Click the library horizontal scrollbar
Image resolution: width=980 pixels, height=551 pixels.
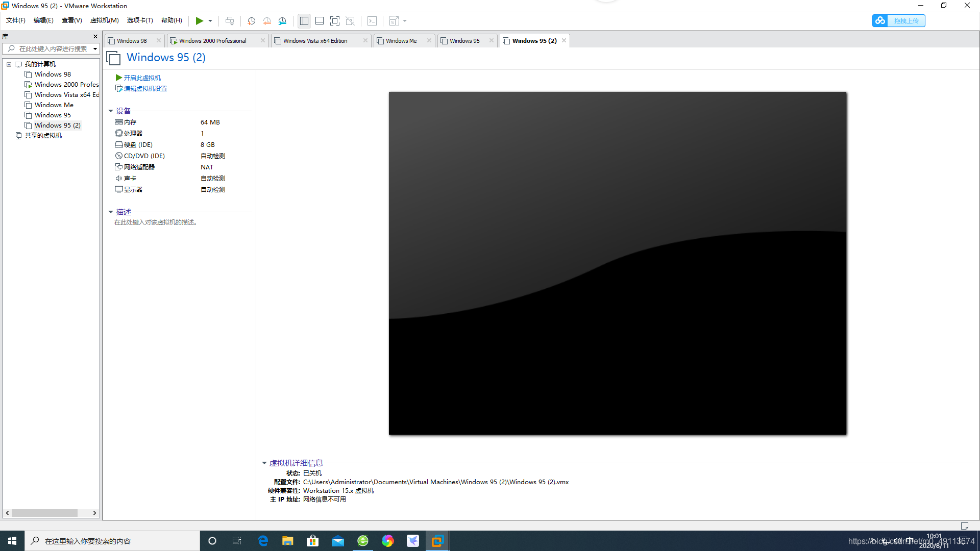45,513
